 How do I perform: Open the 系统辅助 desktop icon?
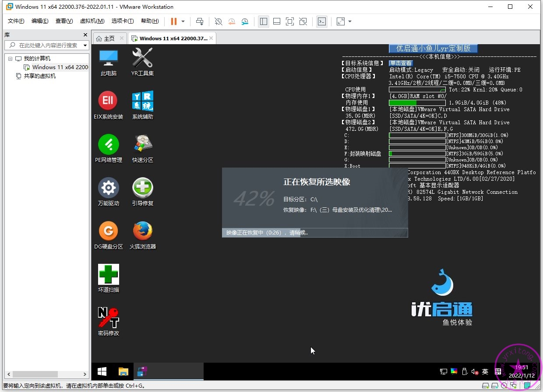point(142,105)
